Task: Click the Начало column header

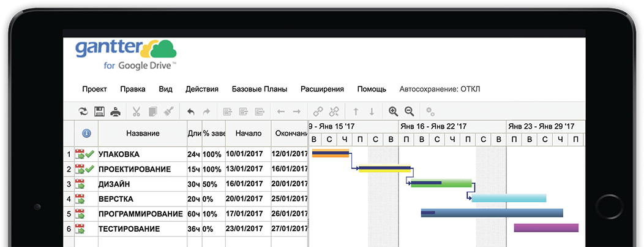Action: point(248,133)
